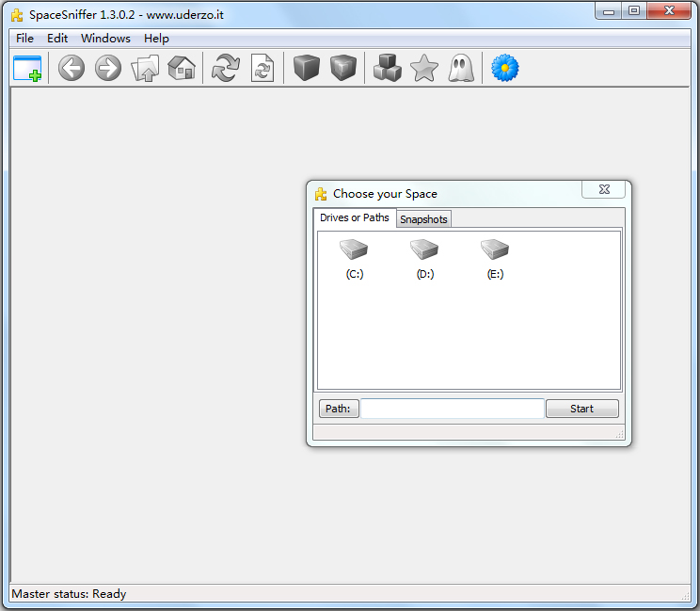Click the forward arrow toolbar icon
Viewport: 700px width, 611px height.
pyautogui.click(x=108, y=69)
